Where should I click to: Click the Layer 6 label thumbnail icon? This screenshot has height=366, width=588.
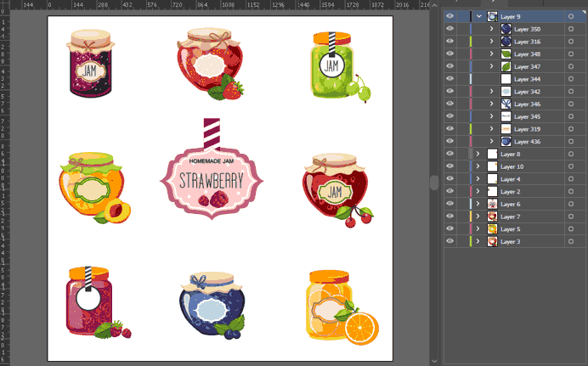pos(492,204)
